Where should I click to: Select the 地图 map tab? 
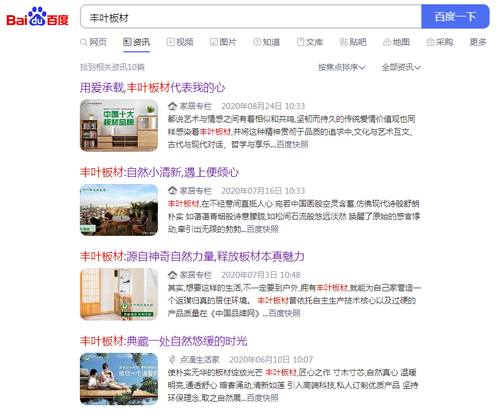pyautogui.click(x=396, y=42)
